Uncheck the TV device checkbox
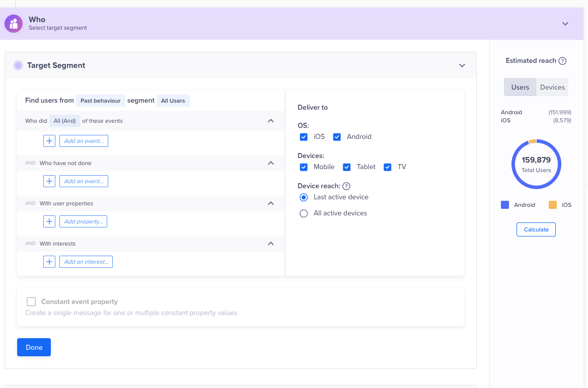588x388 pixels. 387,167
